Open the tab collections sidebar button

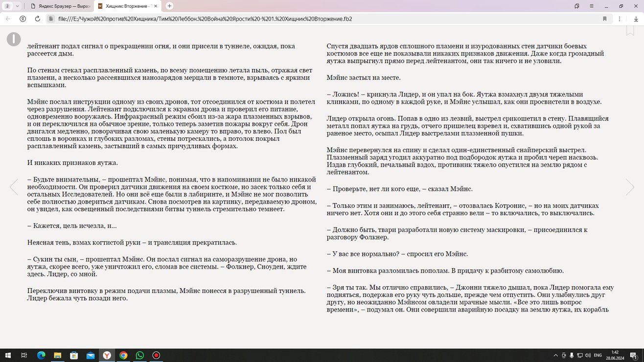[x=577, y=6]
